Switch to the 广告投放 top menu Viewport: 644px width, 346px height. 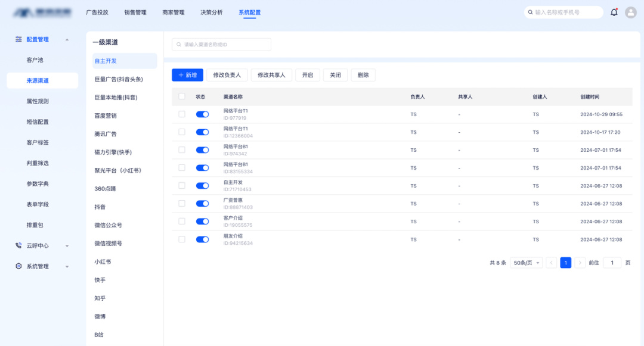click(97, 13)
